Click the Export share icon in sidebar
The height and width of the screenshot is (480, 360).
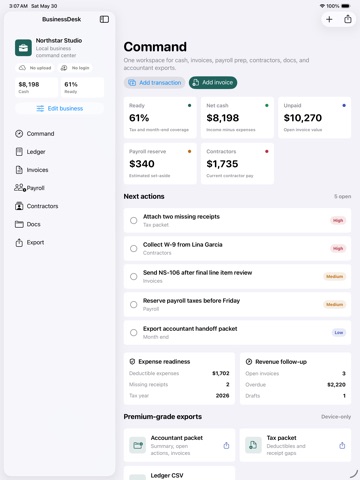(x=19, y=242)
